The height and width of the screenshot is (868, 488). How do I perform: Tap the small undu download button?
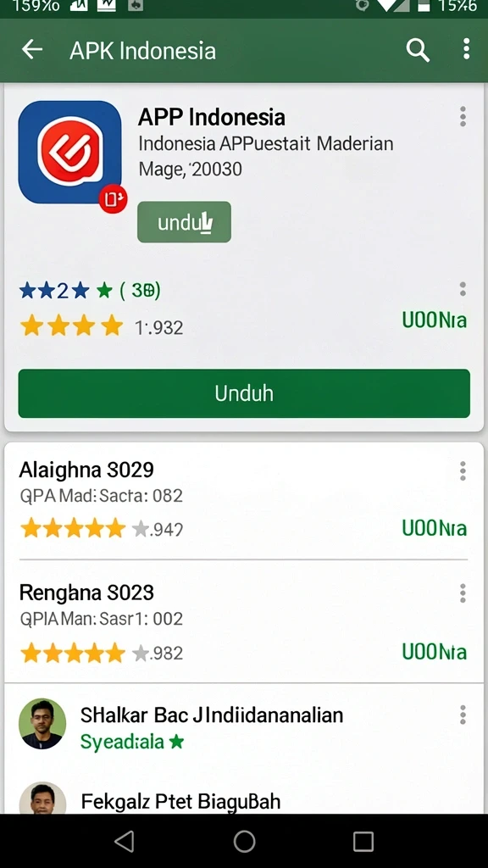pyautogui.click(x=184, y=222)
